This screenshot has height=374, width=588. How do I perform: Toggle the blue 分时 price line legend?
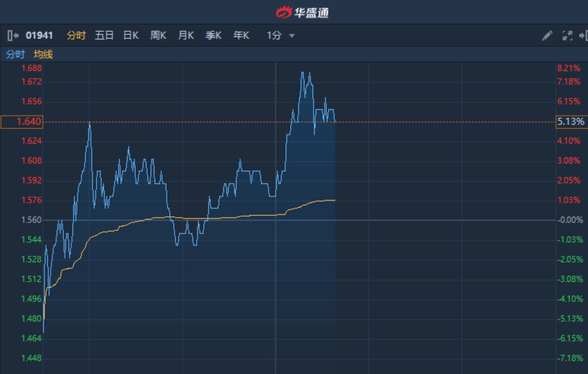[15, 54]
